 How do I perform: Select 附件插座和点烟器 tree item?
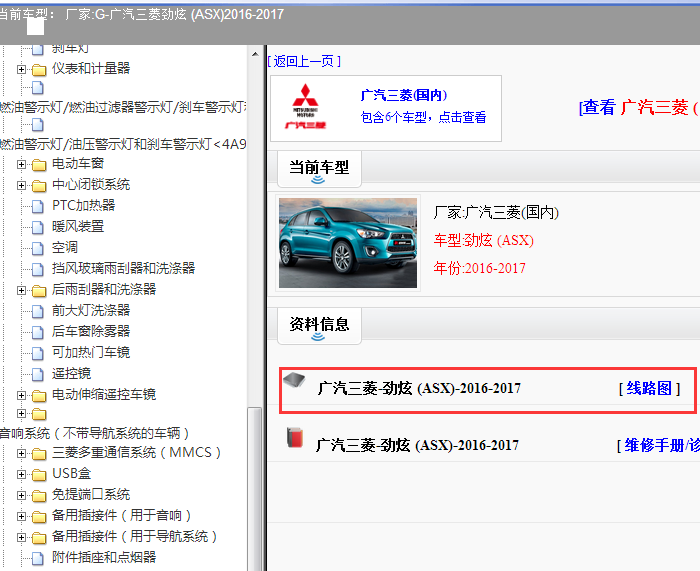(x=104, y=557)
